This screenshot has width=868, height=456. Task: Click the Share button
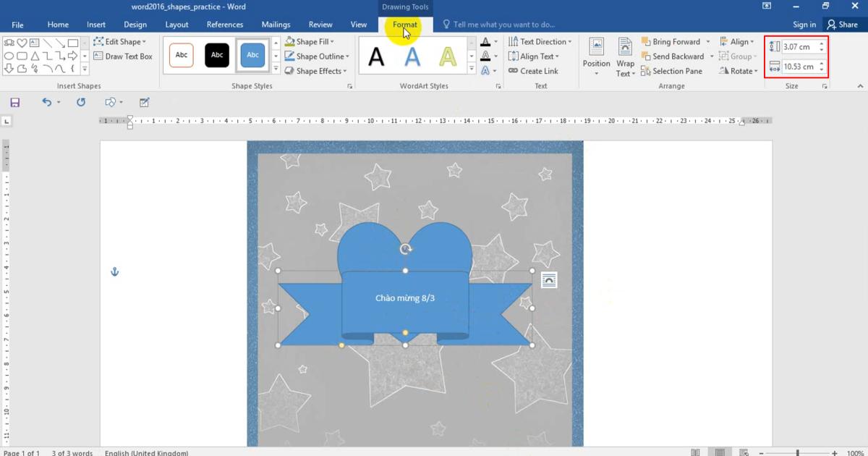click(x=842, y=25)
